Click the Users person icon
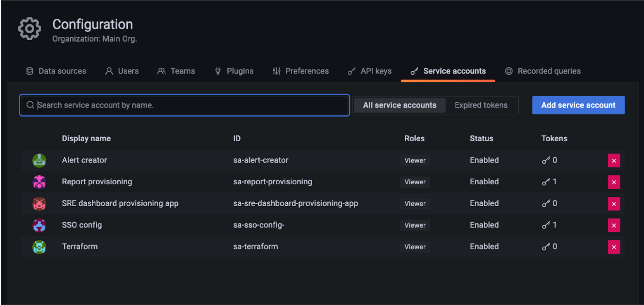Image resolution: width=644 pixels, height=305 pixels. pyautogui.click(x=108, y=71)
